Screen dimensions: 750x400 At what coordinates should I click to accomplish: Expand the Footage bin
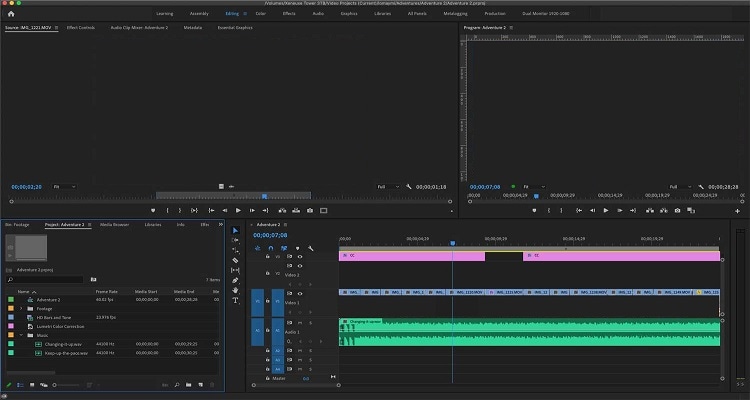(x=21, y=308)
